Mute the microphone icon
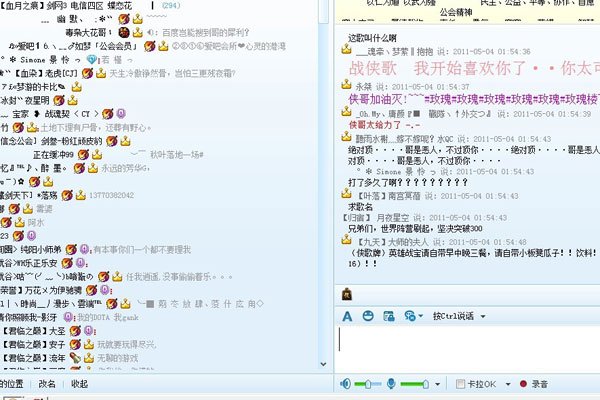Viewport: 600px width, 400px height. pyautogui.click(x=391, y=384)
